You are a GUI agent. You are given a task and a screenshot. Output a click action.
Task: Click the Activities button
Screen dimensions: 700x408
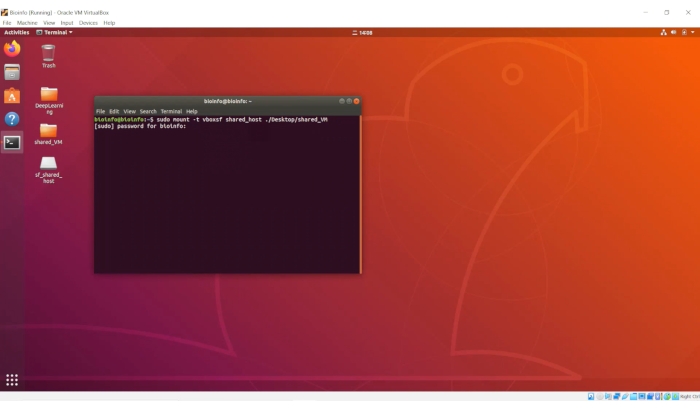16,32
